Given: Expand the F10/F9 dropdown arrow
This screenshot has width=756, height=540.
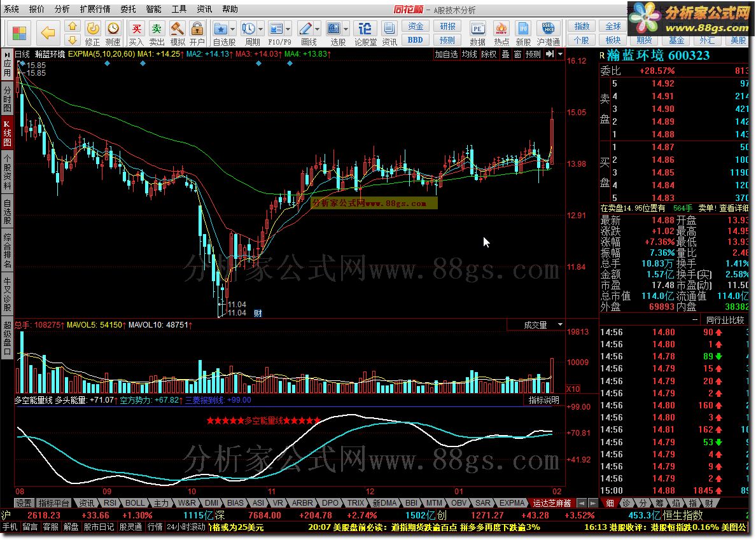Looking at the screenshot, I should [x=288, y=29].
